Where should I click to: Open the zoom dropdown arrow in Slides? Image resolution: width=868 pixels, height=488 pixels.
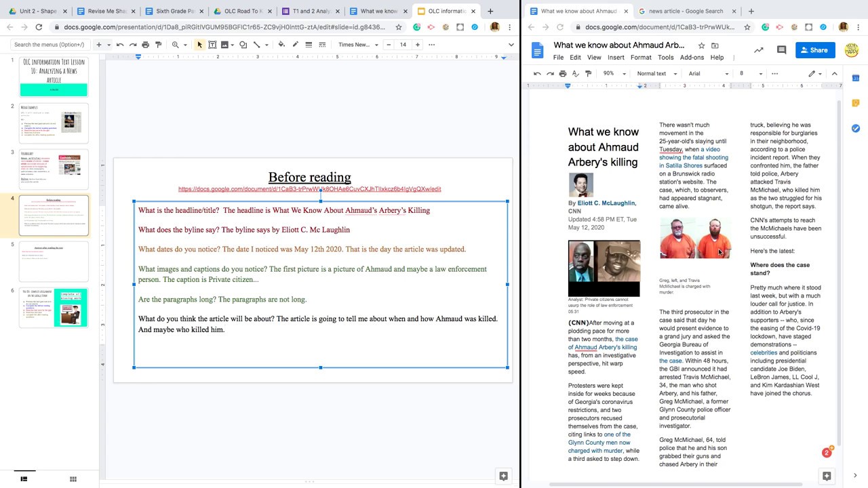click(184, 45)
